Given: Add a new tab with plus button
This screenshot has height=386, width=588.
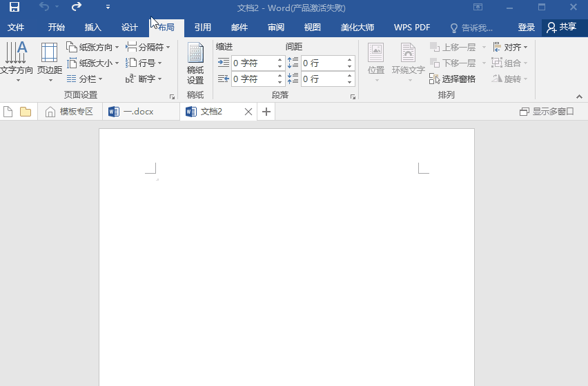Looking at the screenshot, I should pos(266,112).
